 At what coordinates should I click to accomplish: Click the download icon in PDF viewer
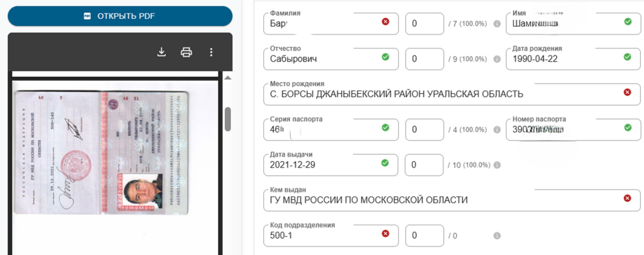point(162,52)
